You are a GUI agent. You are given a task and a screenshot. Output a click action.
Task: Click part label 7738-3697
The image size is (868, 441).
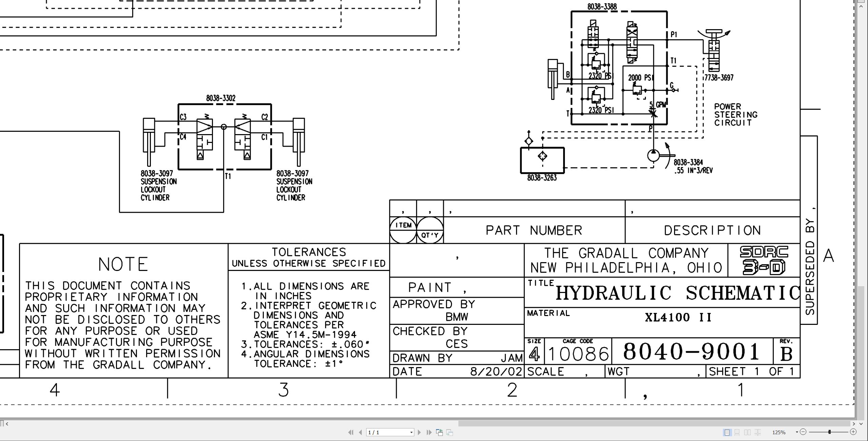(719, 78)
